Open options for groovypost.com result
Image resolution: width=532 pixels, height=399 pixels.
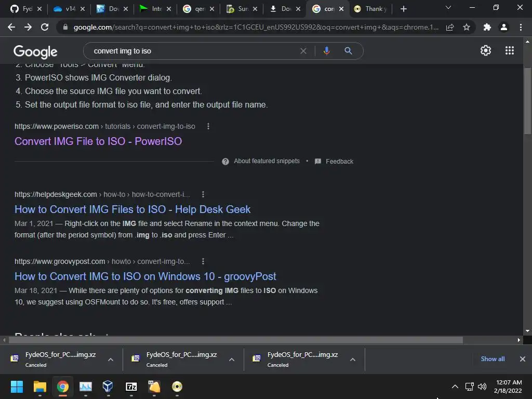203,261
